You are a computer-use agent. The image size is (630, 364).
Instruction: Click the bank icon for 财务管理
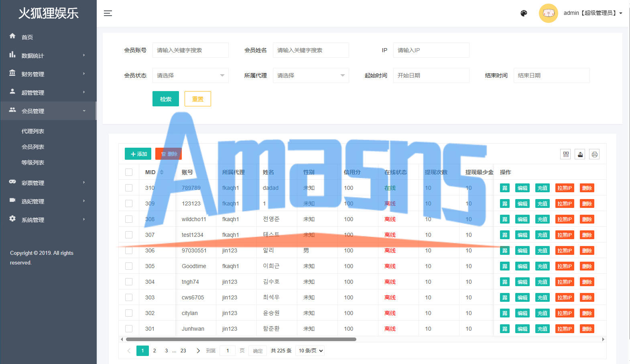click(x=12, y=73)
